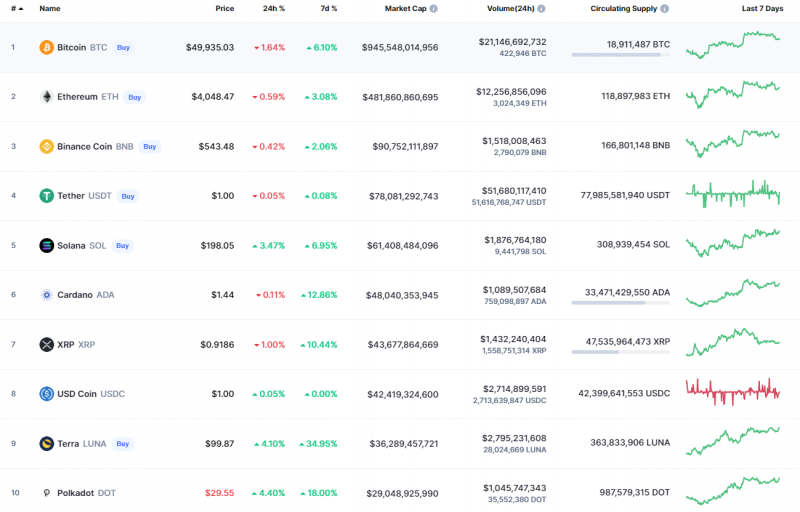
Task: Sort by the 24h % column header
Action: pos(273,8)
